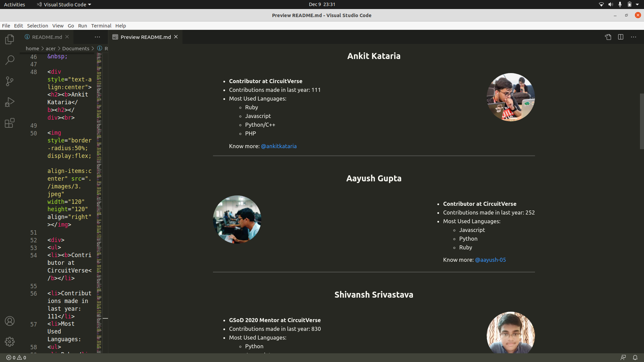This screenshot has height=362, width=644.
Task: Open the Explorer view in the activity bar
Action: [x=9, y=39]
